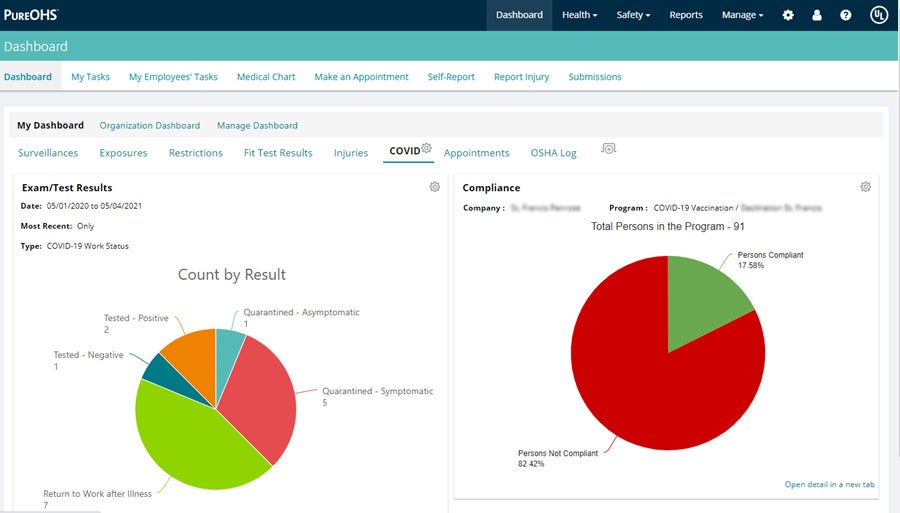Switch to the Injuries tab
Screen dimensions: 900x513
coord(351,153)
